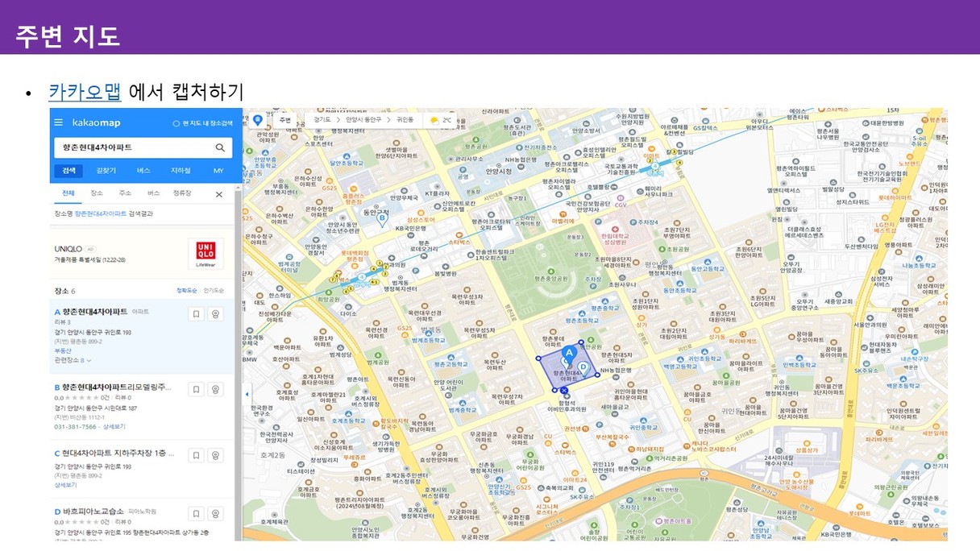Open result D 바흐피아노교습소 title

[93, 511]
